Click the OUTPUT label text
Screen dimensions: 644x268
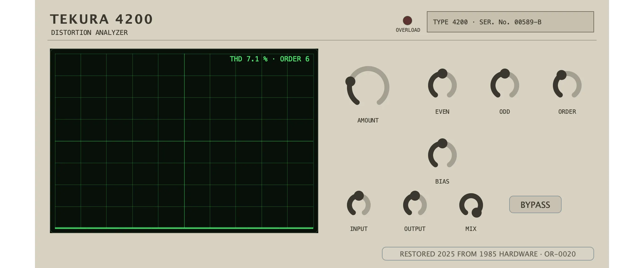tap(415, 229)
